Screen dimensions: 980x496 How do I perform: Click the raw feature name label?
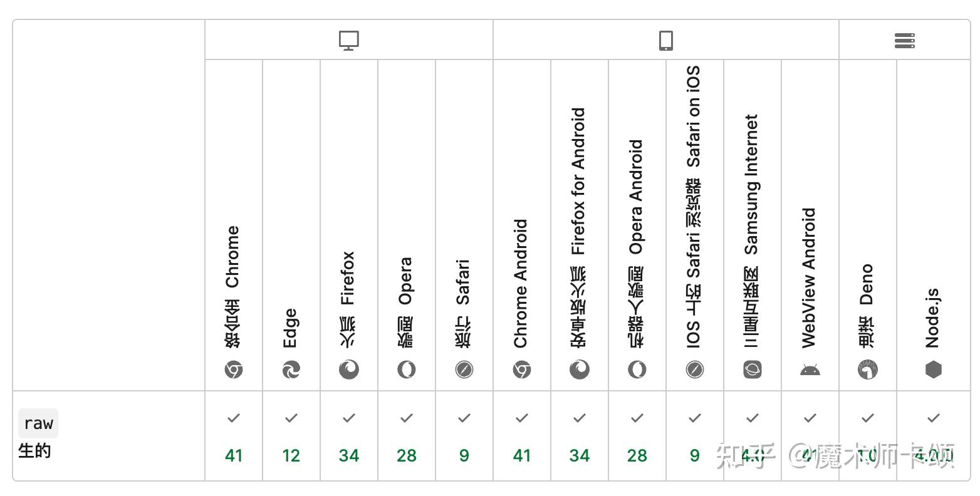coord(38,423)
